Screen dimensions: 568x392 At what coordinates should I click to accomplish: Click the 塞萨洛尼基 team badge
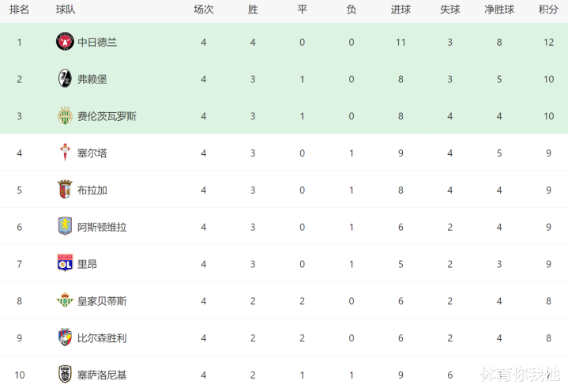pos(65,375)
